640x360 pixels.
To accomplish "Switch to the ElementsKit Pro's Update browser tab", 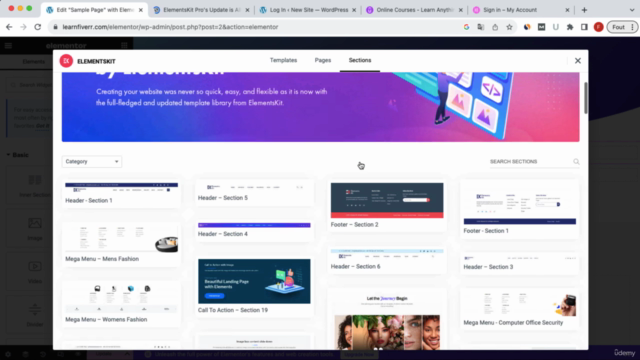I will point(202,10).
